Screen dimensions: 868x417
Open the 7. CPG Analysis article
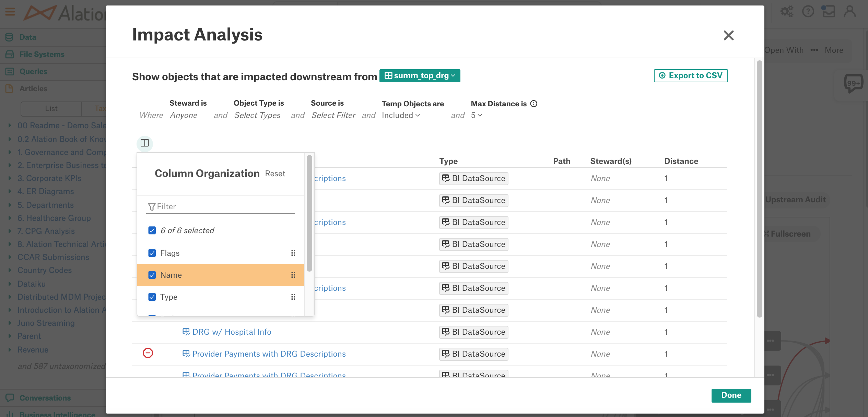pyautogui.click(x=46, y=231)
